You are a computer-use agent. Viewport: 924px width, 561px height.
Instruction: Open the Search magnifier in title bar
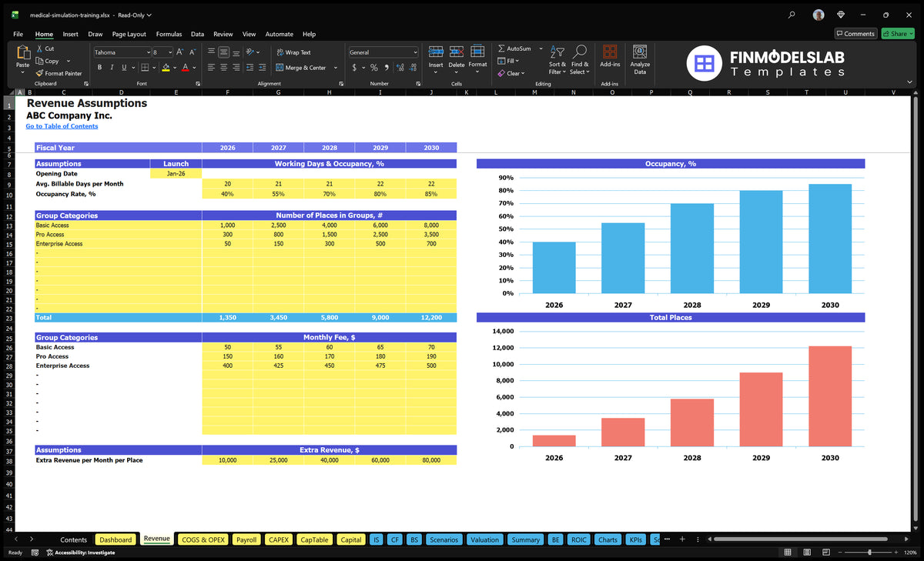(792, 15)
